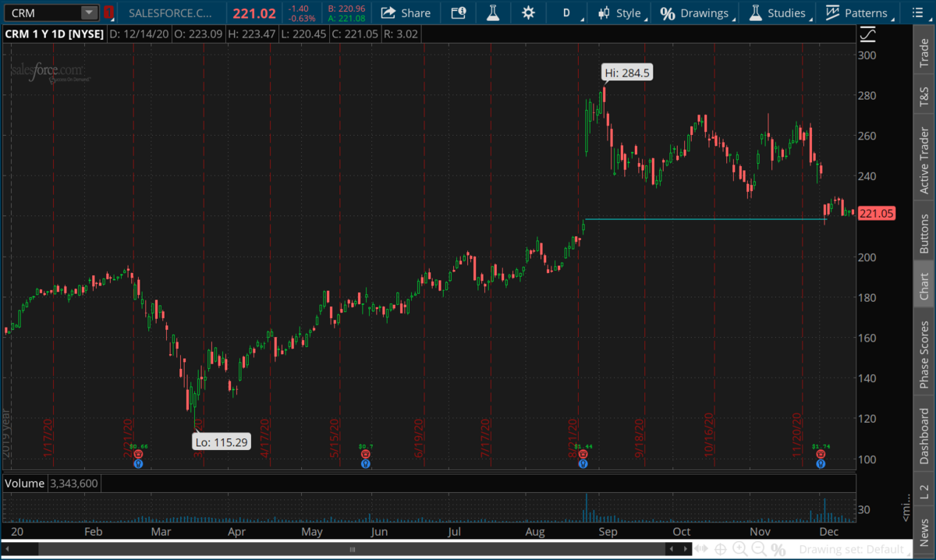The image size is (936, 560).
Task: Open the quick quote info icon
Action: coord(459,12)
